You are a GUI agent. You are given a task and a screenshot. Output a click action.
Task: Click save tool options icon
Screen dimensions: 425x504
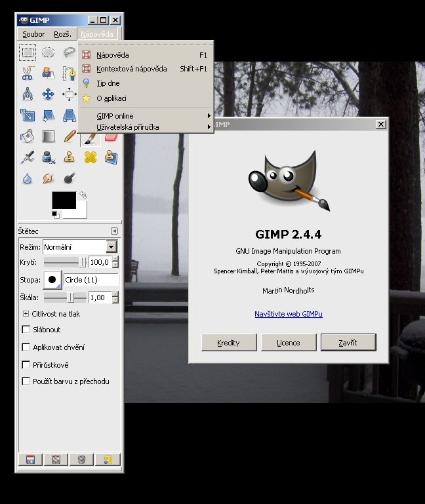pos(30,459)
